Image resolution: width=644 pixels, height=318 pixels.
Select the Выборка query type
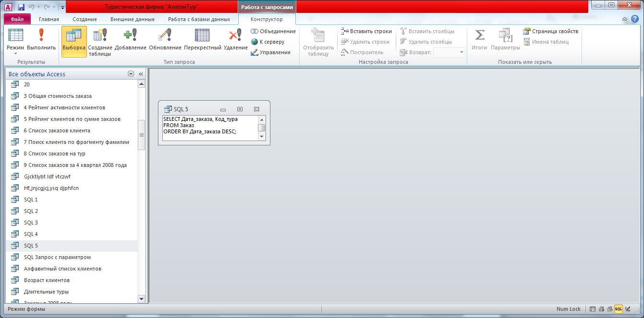74,41
